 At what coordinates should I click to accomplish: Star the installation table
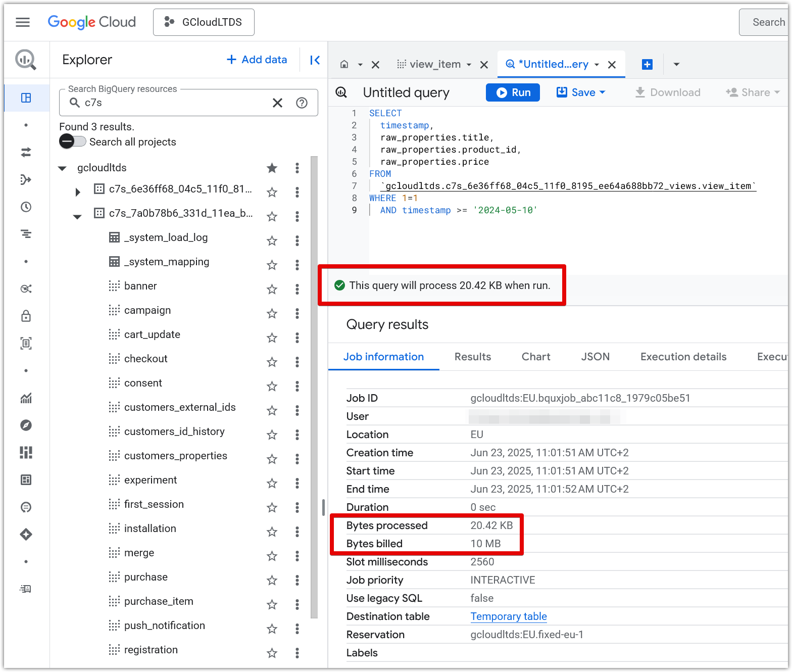click(x=272, y=532)
